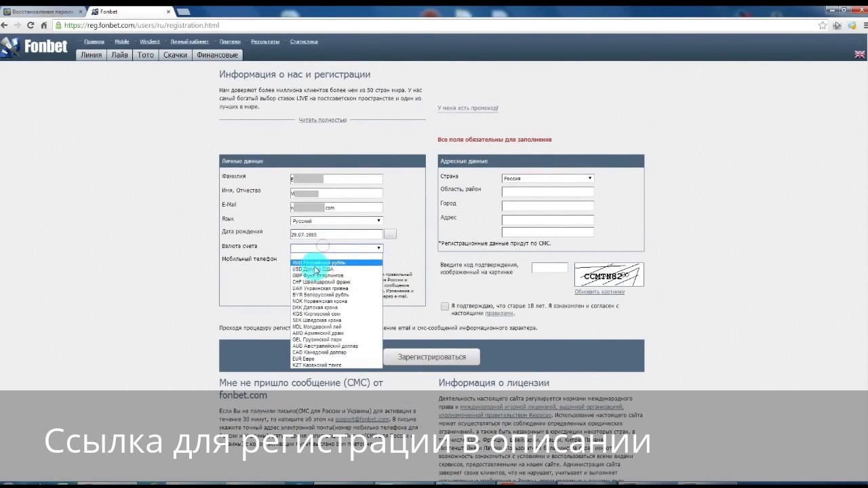Select CAD Канадский доллар option
The height and width of the screenshot is (488, 868).
tap(336, 352)
